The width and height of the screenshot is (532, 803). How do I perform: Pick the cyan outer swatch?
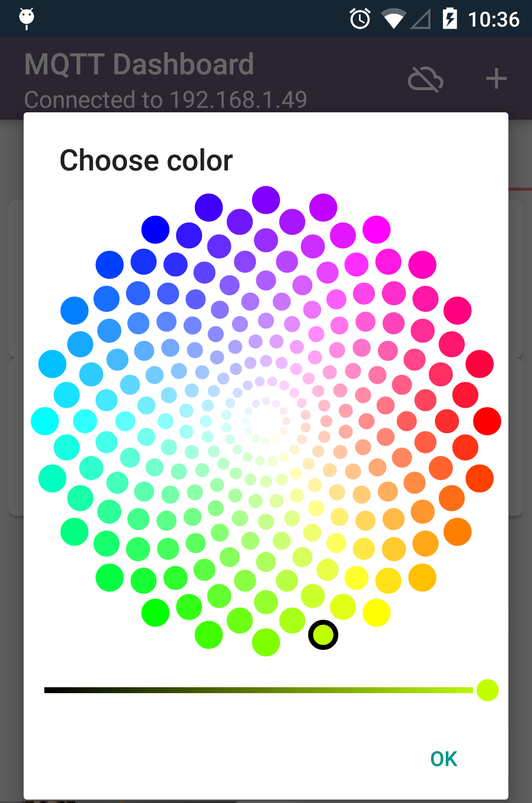[45, 421]
